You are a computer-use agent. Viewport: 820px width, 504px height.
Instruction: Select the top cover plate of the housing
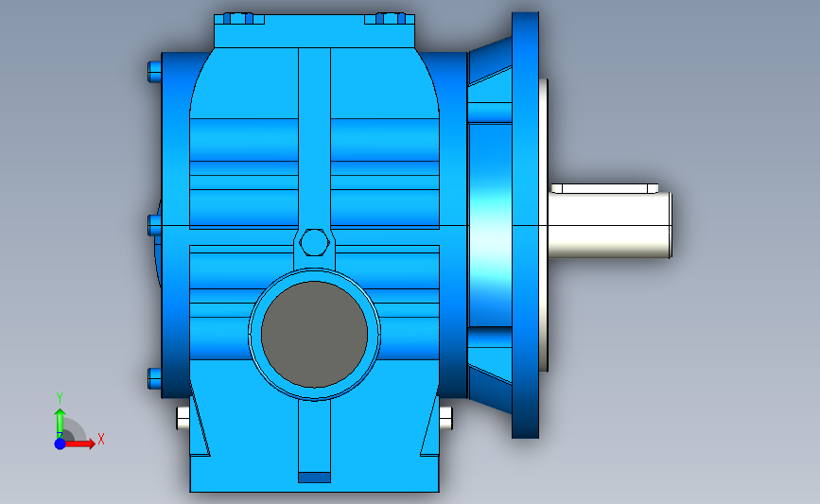(x=314, y=31)
